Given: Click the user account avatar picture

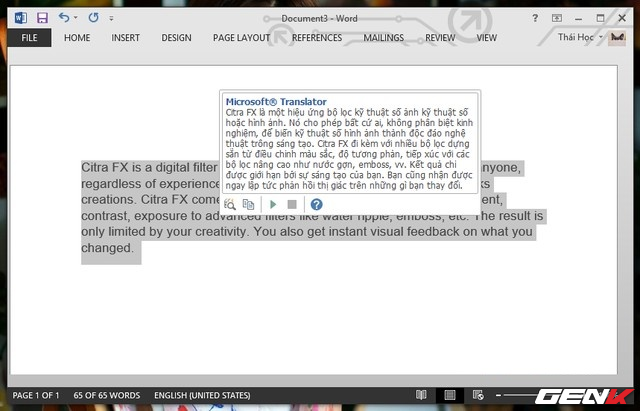Looking at the screenshot, I should [617, 38].
